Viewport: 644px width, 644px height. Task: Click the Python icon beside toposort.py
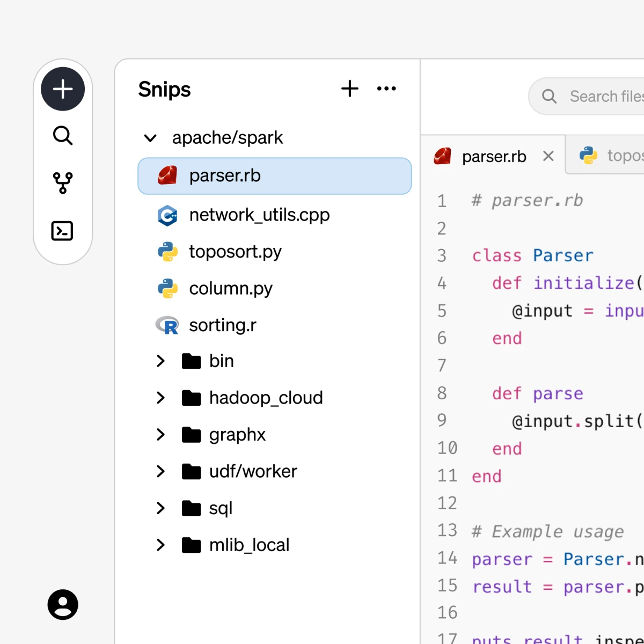point(167,252)
